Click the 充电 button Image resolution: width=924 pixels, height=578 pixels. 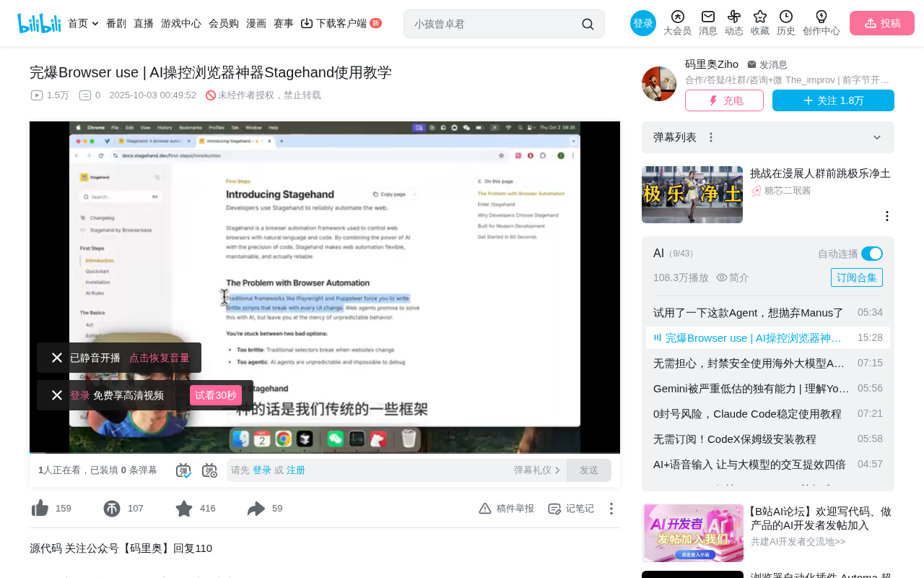pos(724,100)
